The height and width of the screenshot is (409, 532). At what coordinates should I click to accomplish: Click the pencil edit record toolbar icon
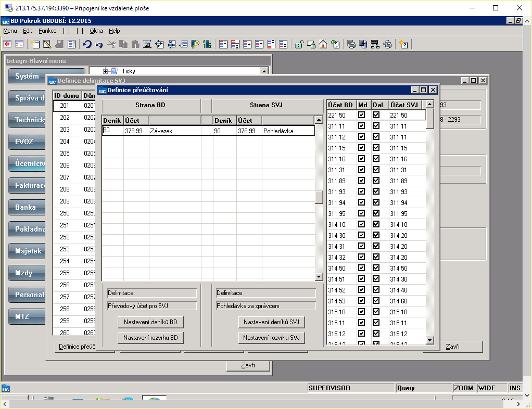pos(47,44)
